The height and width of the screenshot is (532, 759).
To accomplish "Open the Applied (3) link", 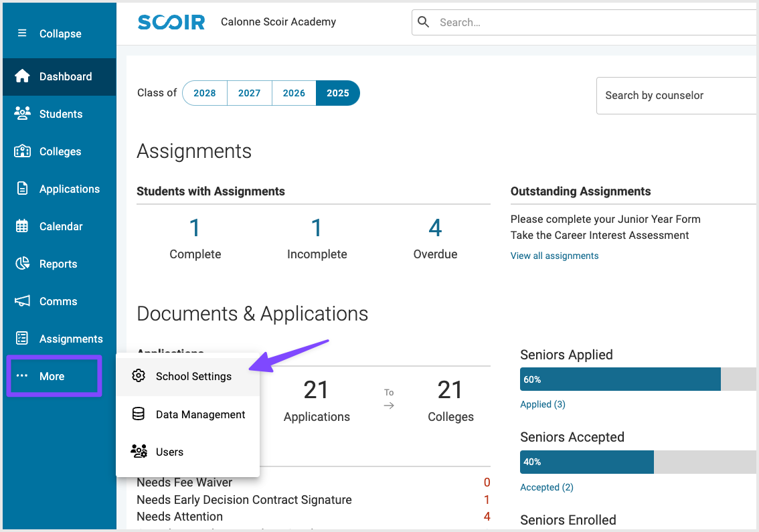I will 543,404.
